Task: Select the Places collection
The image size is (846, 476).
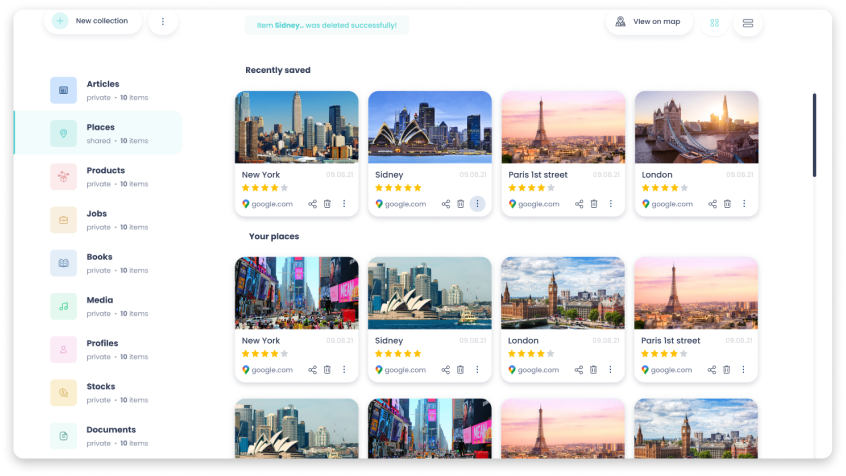Action: click(99, 133)
